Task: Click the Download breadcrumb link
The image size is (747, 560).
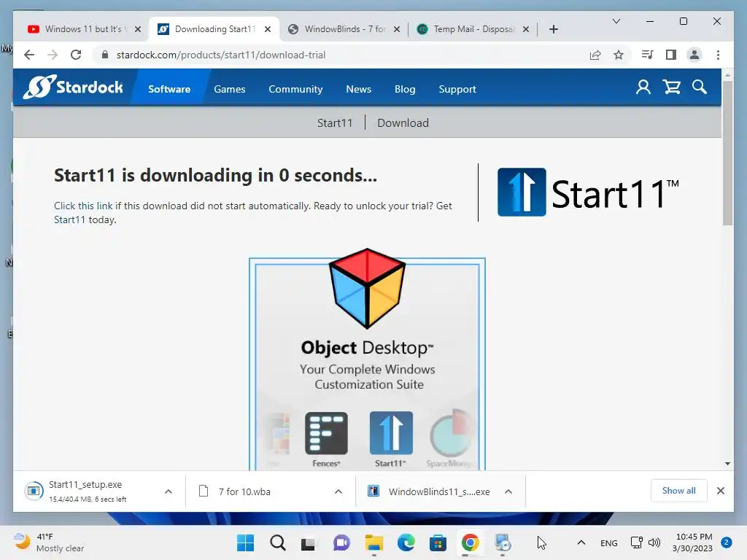Action: (403, 122)
